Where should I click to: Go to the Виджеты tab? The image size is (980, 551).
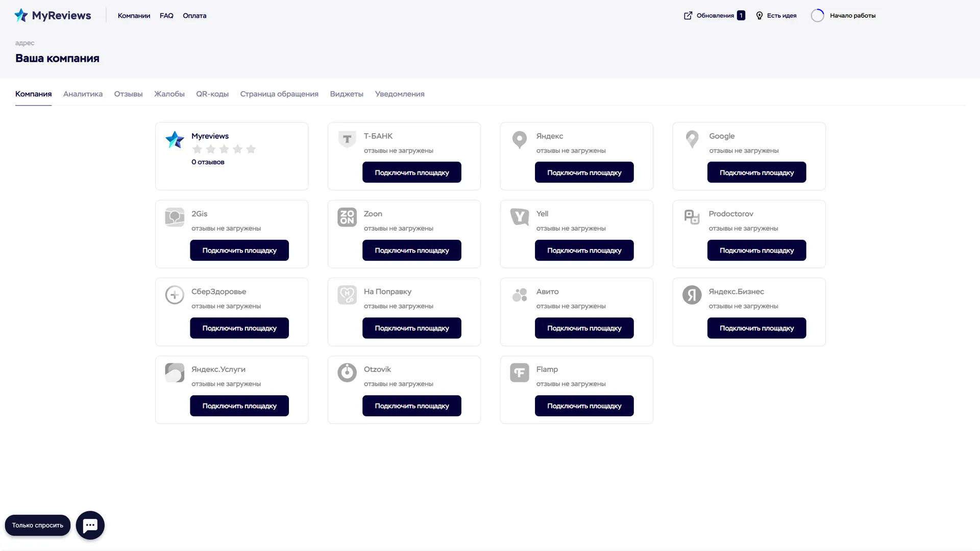pyautogui.click(x=347, y=94)
